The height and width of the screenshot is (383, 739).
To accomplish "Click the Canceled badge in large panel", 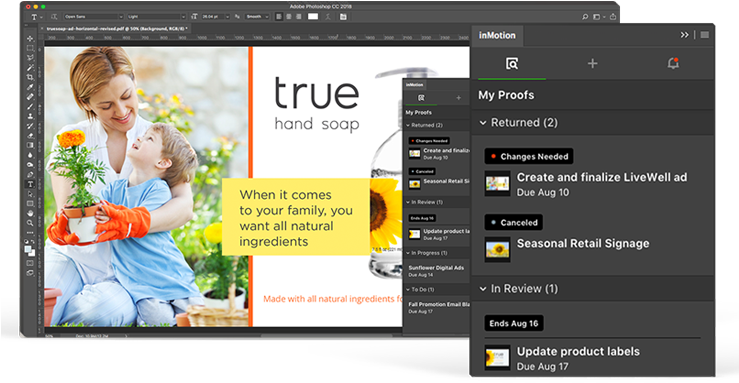I will (514, 222).
